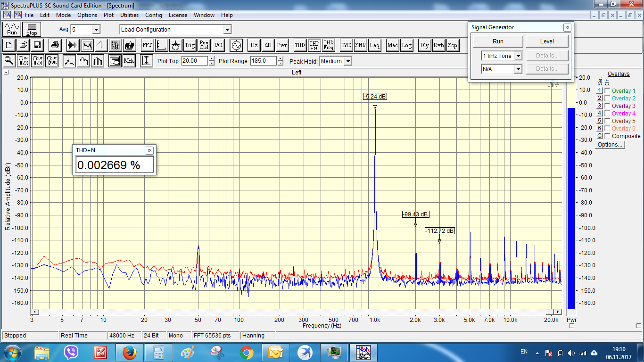Open the THD+N measurement utility
This screenshot has width=644, height=362.
[x=314, y=45]
